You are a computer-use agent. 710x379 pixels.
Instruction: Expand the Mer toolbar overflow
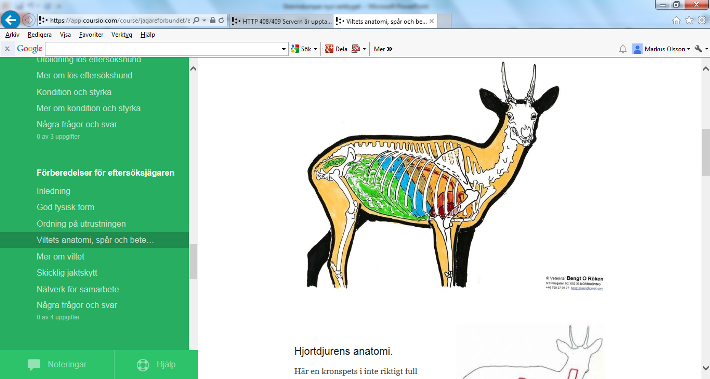point(383,49)
